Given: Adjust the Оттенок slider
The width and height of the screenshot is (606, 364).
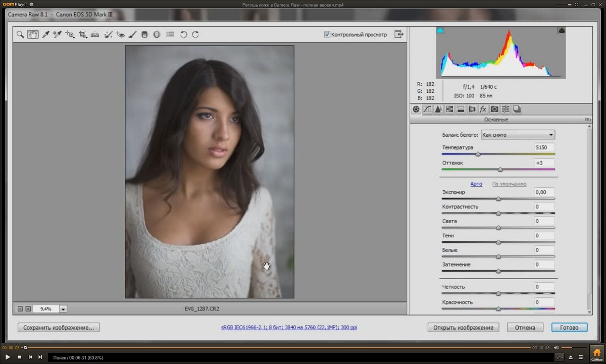Looking at the screenshot, I should pyautogui.click(x=500, y=170).
